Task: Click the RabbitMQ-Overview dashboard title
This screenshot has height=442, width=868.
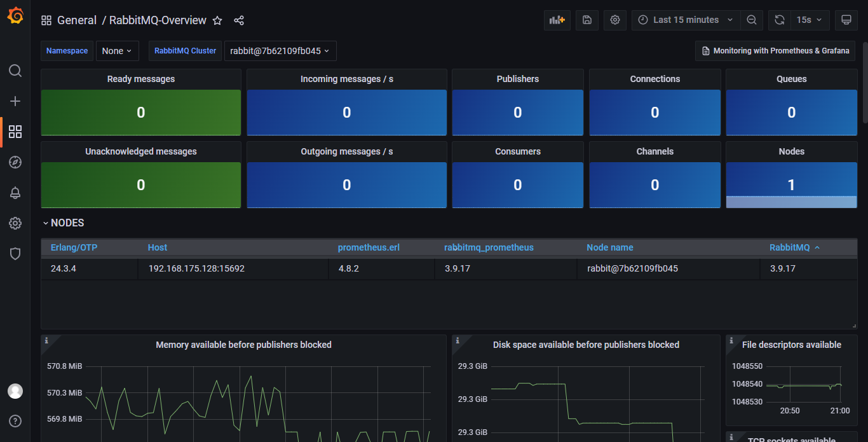Action: point(158,20)
